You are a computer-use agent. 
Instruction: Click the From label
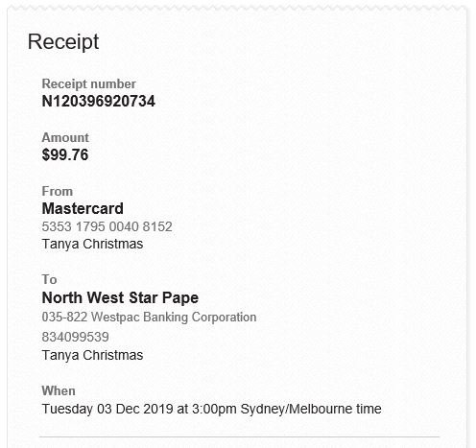coord(58,191)
